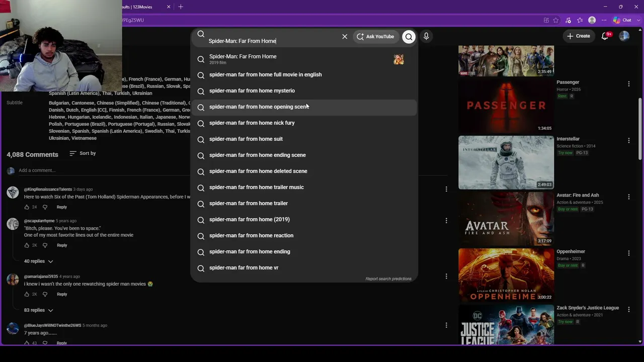The image size is (644, 362).
Task: Open options menu for BlueJaysWillNOTwinthe26WS comment
Action: point(446,325)
